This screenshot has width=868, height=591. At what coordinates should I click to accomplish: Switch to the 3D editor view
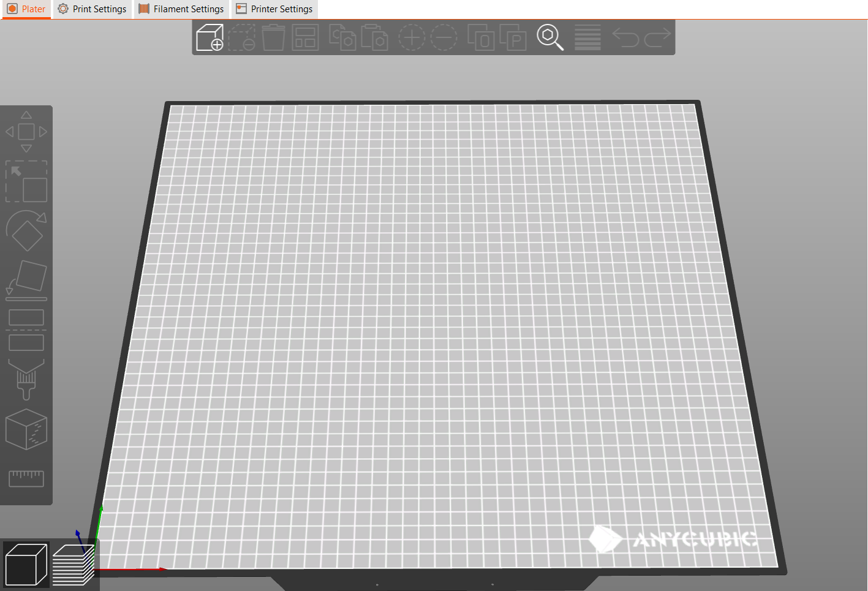(x=25, y=563)
